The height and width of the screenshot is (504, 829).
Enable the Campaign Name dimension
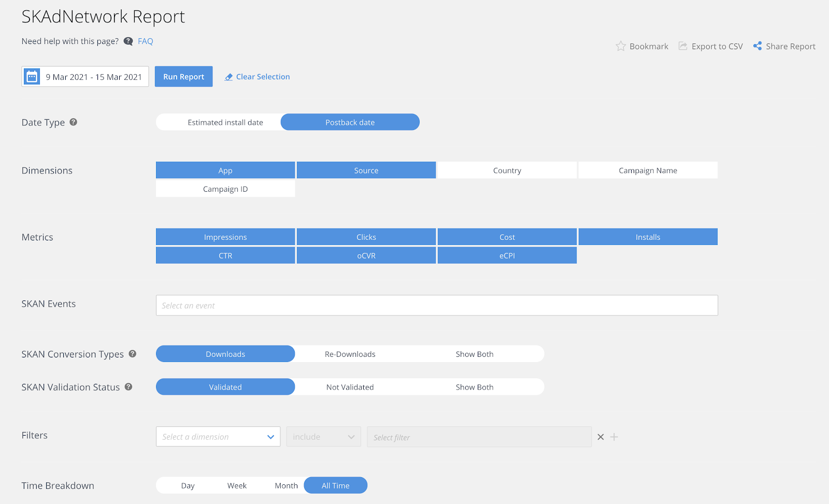coord(648,170)
